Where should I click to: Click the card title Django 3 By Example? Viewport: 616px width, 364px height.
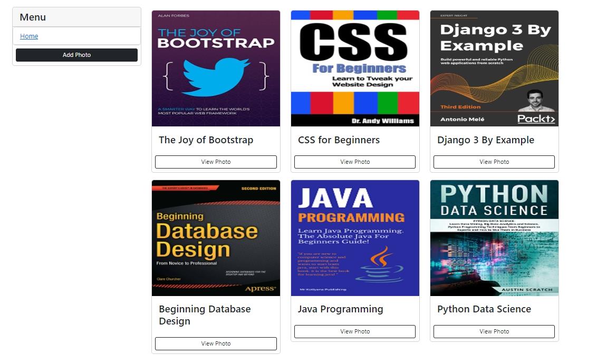click(486, 140)
